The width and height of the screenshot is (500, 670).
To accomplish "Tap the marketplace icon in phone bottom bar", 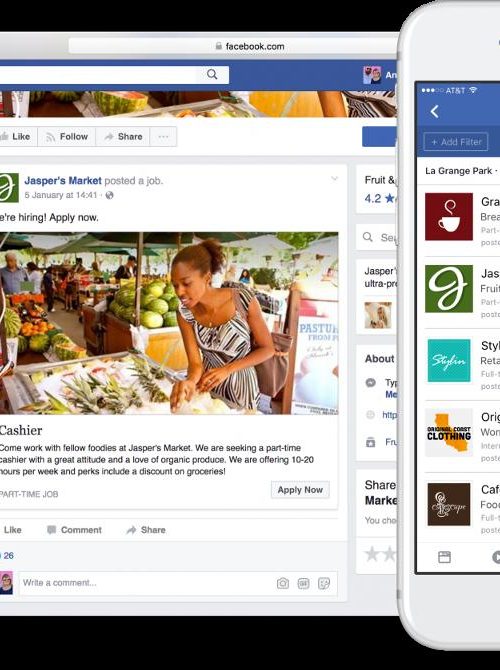I will 444,557.
